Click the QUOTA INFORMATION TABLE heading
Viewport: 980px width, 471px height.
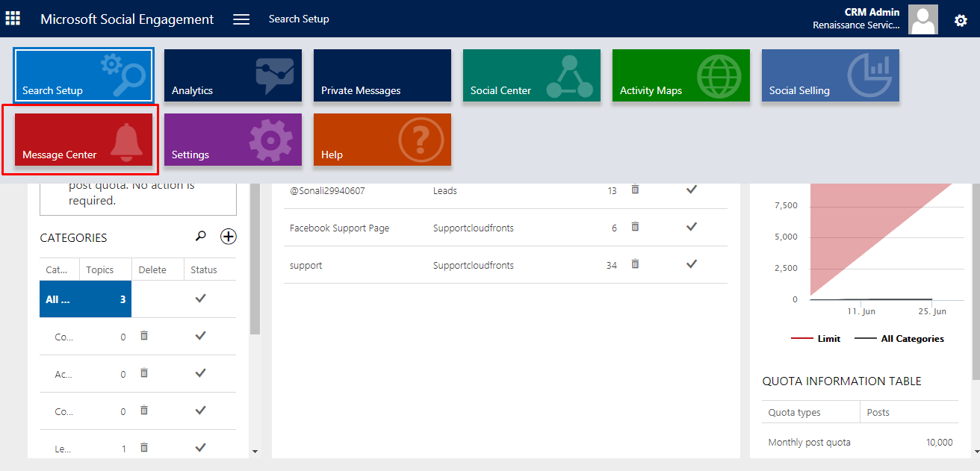click(x=842, y=381)
